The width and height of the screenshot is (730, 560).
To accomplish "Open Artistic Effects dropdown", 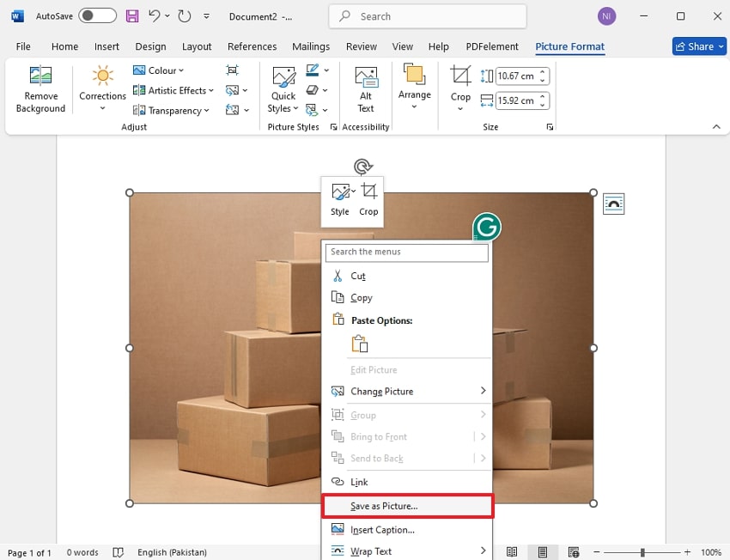I will (173, 90).
